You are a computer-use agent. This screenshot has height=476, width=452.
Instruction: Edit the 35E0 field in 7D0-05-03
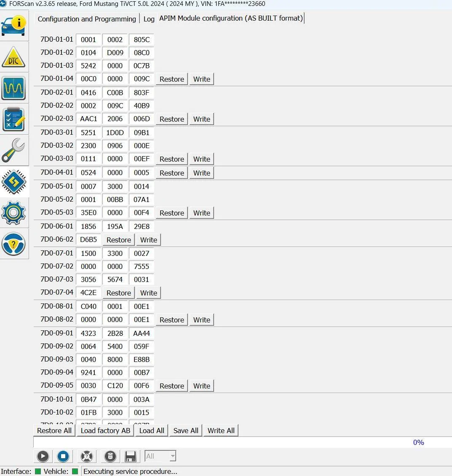88,213
